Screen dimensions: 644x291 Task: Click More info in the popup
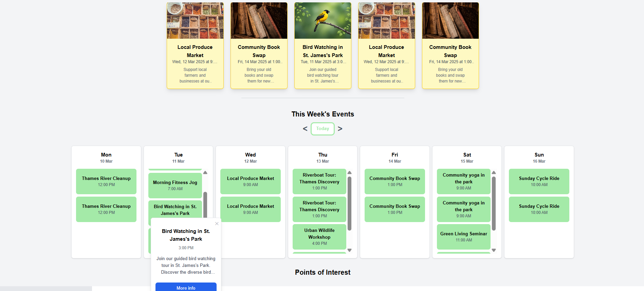coord(186,287)
